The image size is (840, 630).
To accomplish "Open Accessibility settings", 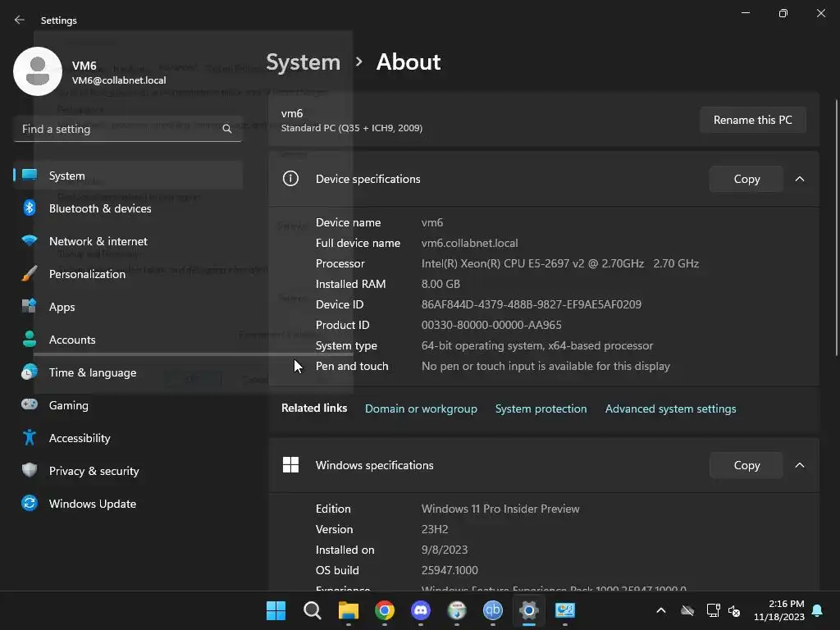I will [x=128, y=438].
